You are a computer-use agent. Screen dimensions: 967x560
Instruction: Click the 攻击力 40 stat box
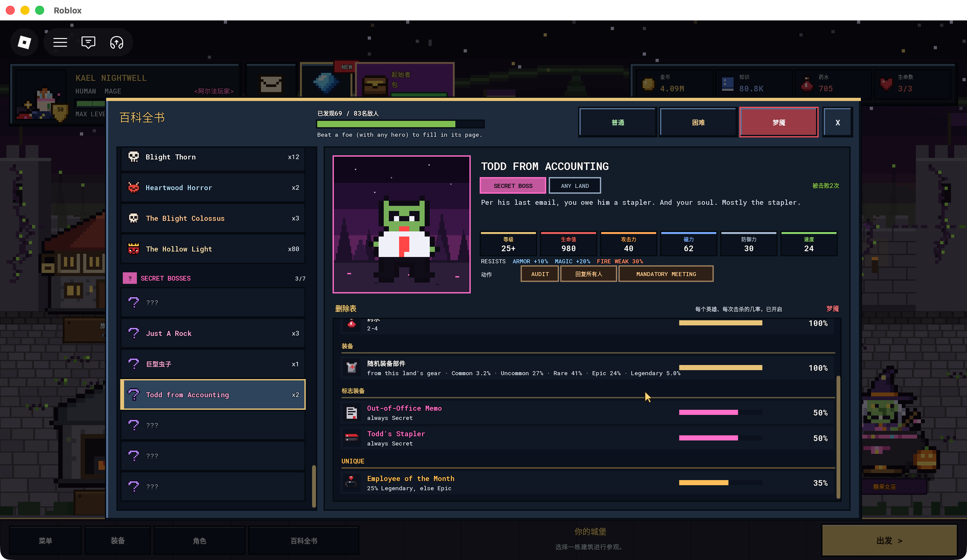click(x=629, y=244)
